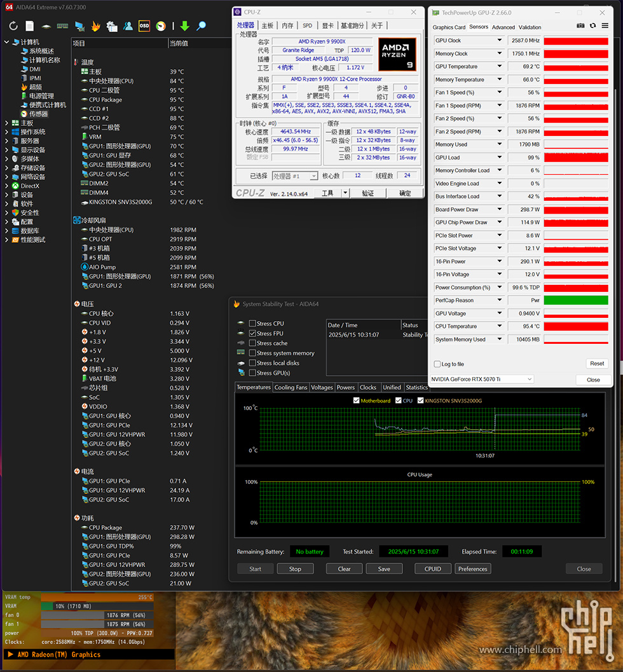Toggle the Motherboard graph checkbox
Image resolution: width=623 pixels, height=672 pixels.
356,401
